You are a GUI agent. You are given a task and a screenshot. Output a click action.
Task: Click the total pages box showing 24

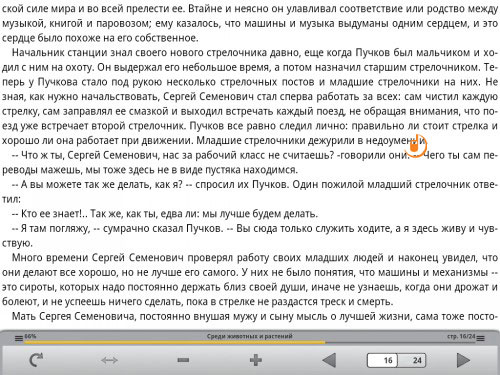pyautogui.click(x=412, y=360)
